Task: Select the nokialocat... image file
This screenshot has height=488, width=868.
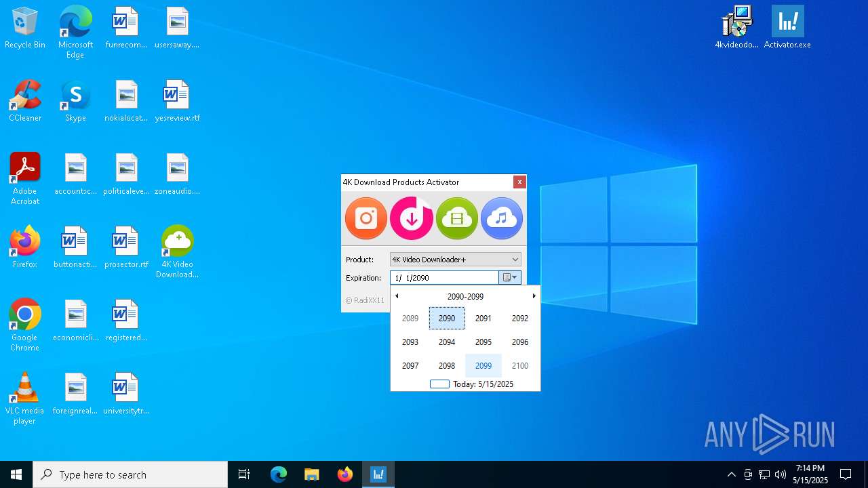Action: click(x=126, y=102)
